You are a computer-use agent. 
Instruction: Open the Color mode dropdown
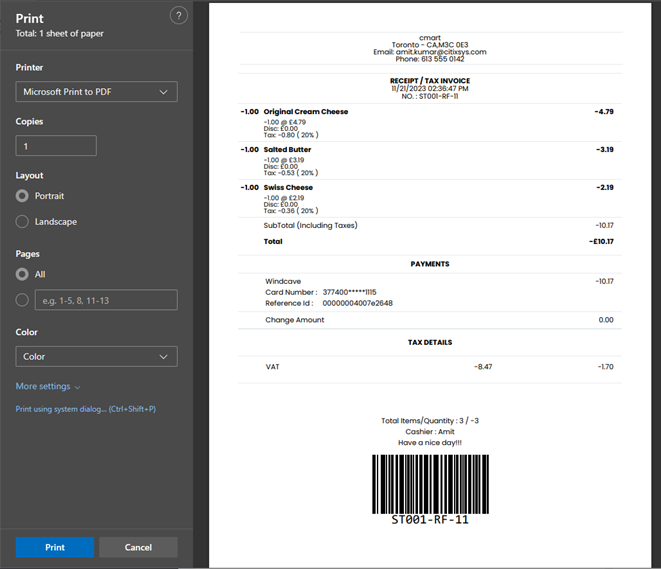point(96,356)
